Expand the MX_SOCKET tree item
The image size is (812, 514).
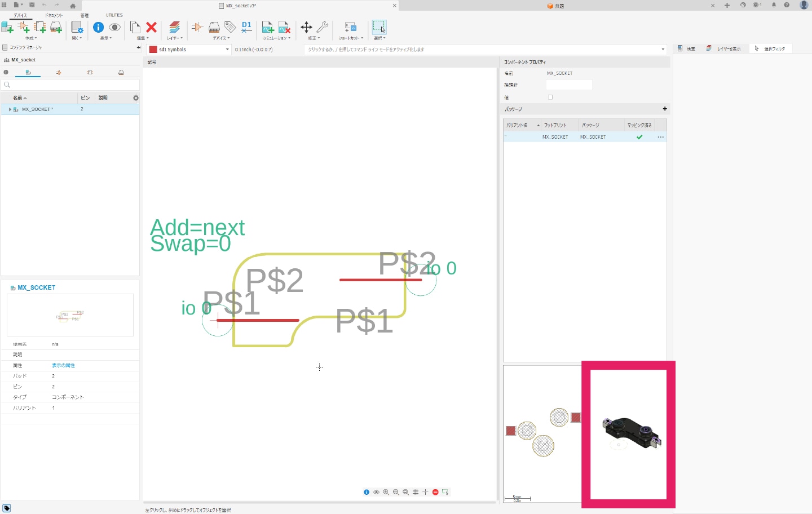pyautogui.click(x=10, y=109)
